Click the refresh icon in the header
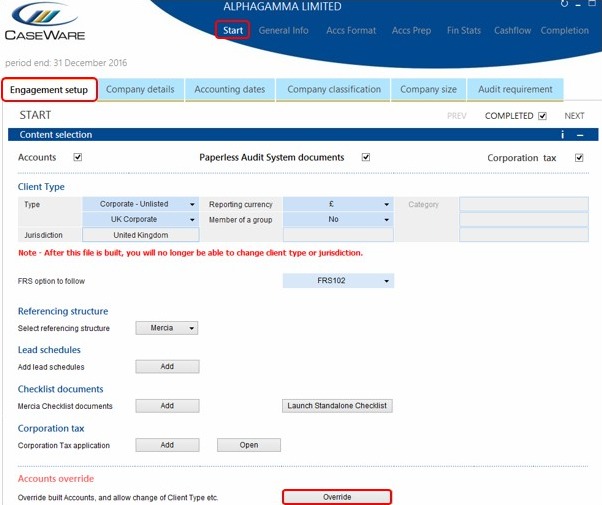Image resolution: width=602 pixels, height=505 pixels. [x=566, y=4]
